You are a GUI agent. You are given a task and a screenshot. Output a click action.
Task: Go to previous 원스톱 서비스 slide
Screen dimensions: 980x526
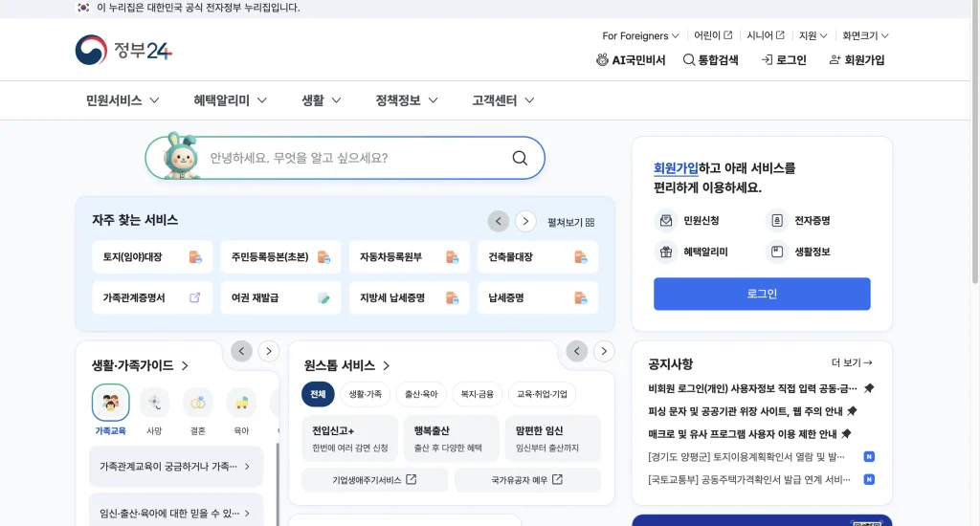[577, 351]
